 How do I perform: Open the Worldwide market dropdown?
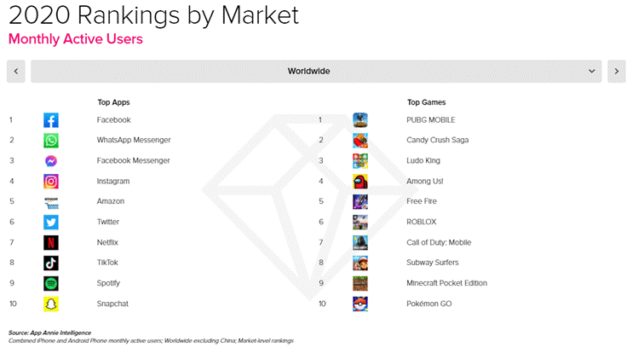(x=316, y=71)
